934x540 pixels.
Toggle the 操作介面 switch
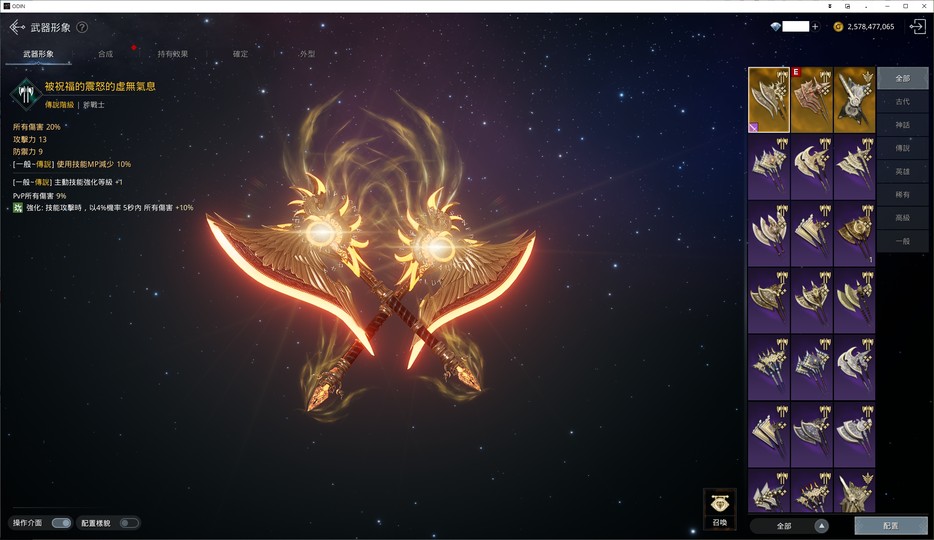coord(61,523)
